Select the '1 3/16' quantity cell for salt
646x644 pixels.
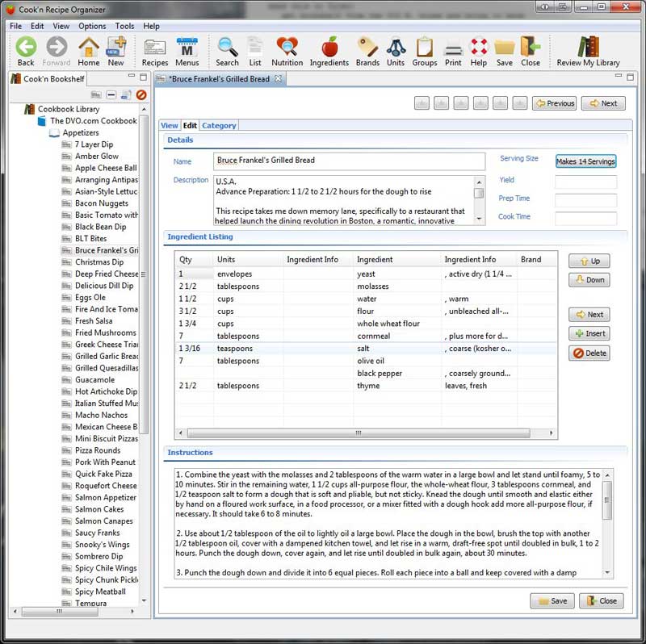point(194,349)
